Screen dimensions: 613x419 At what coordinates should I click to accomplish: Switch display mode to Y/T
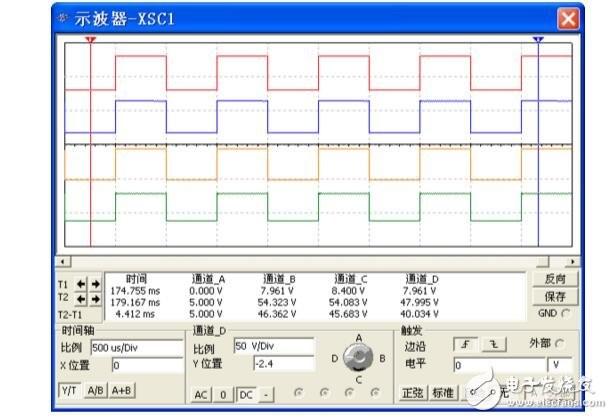70,390
